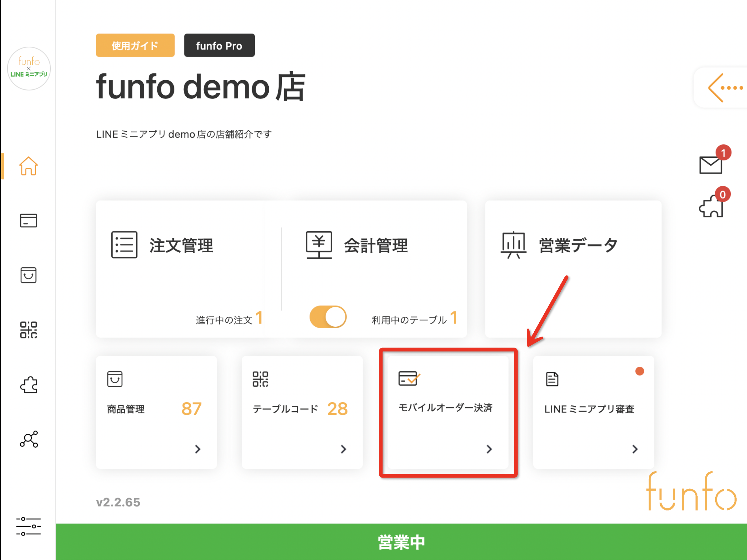Open 注文管理 title
This screenshot has height=560, width=747.
click(x=181, y=245)
